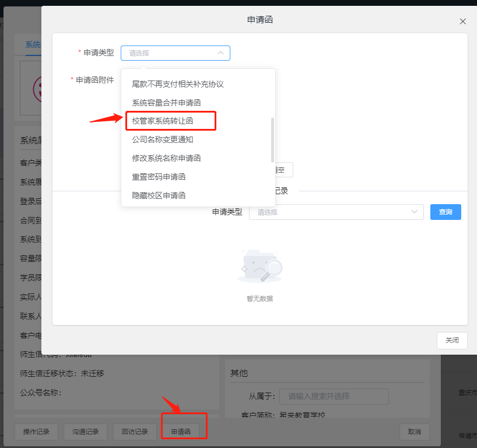The height and width of the screenshot is (448, 477).
Task: Open the records 申请类型 filter dropdown
Action: coord(336,212)
